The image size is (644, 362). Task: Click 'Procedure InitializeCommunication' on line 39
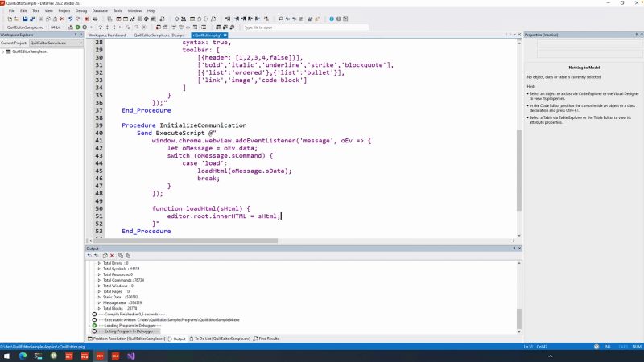184,125
